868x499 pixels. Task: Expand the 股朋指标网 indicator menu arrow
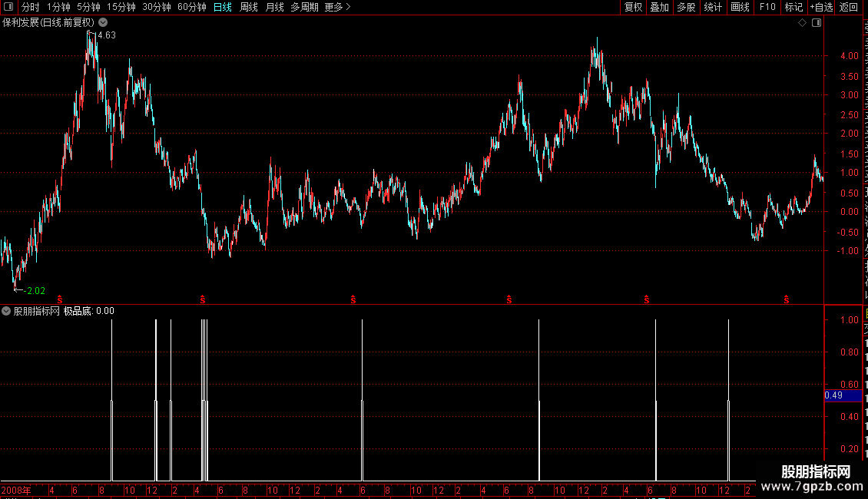click(x=6, y=311)
